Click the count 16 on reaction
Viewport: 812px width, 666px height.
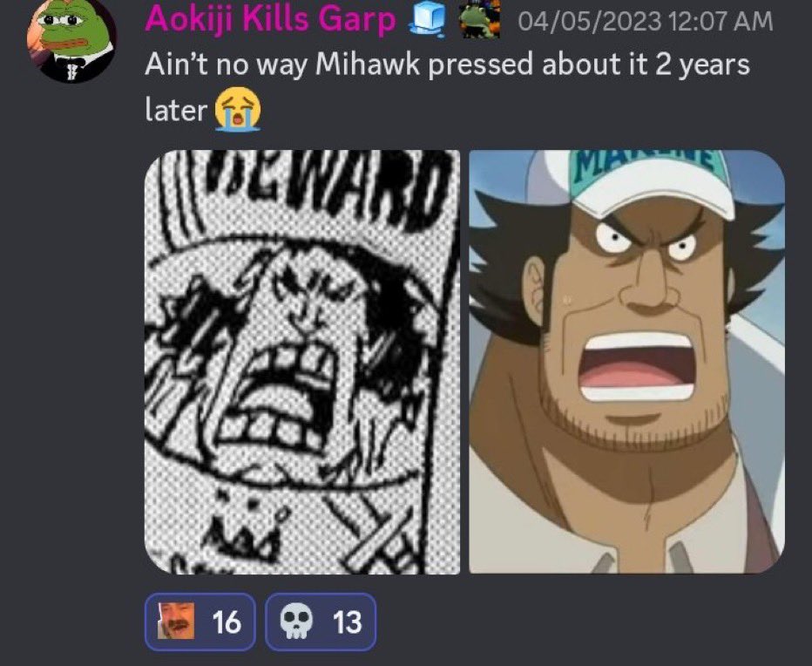pyautogui.click(x=227, y=622)
